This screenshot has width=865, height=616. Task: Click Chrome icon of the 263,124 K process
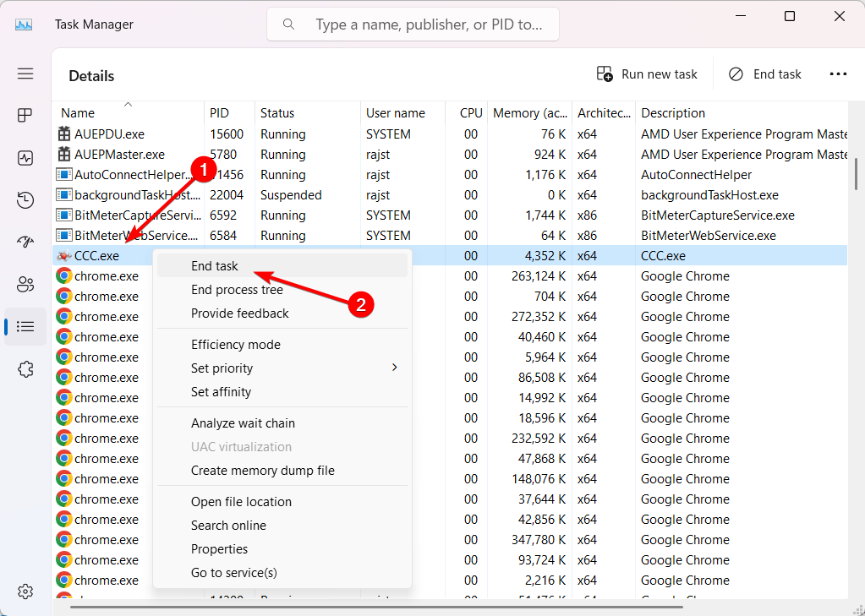(64, 276)
